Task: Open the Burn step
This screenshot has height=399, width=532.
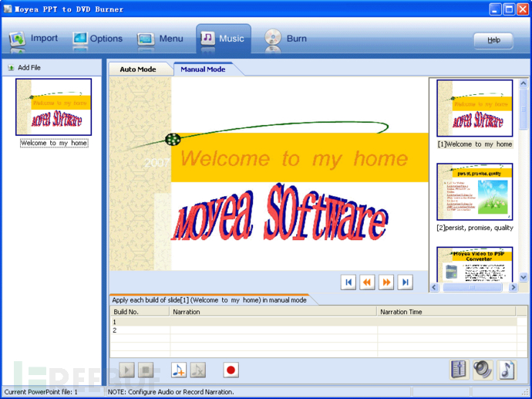Action: click(x=285, y=39)
